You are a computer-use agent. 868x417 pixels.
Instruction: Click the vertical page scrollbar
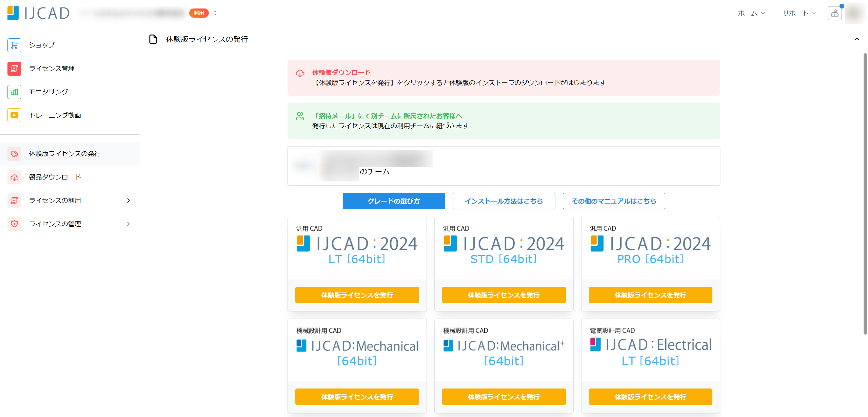865,193
